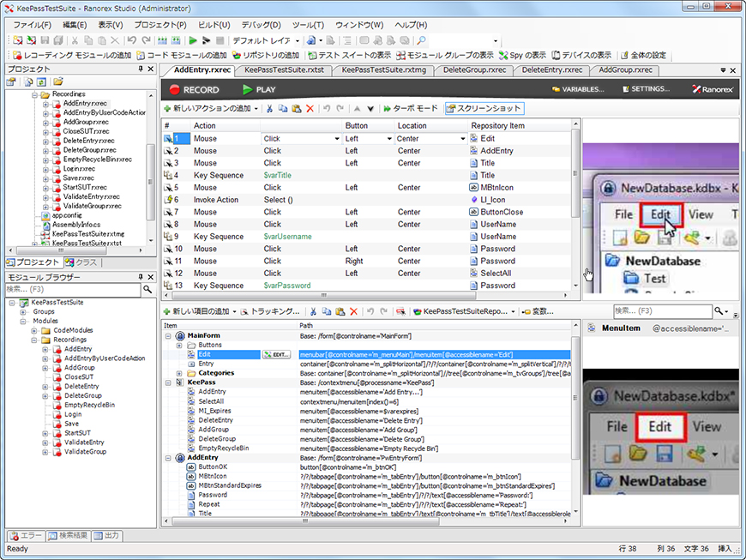Click the RECORD button
This screenshot has height=560, width=746.
pos(195,89)
